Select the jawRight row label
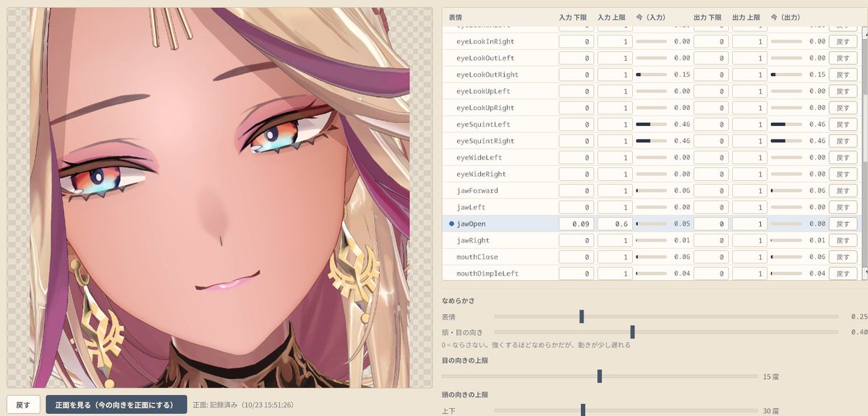Viewport: 868px width, 416px height. [x=473, y=241]
